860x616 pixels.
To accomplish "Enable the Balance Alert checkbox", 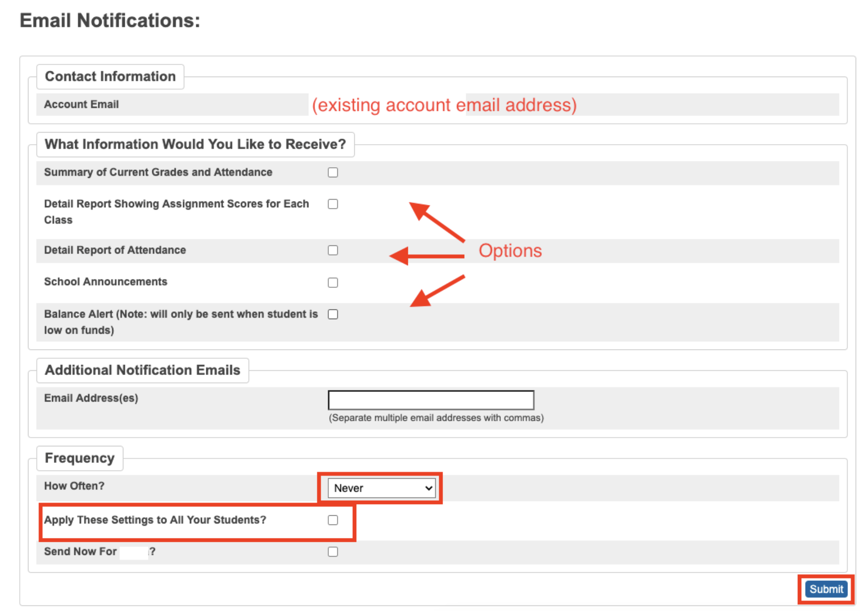I will click(333, 314).
